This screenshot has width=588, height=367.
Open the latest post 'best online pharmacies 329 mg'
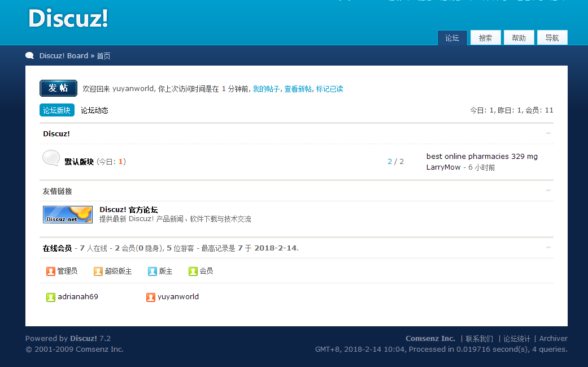[482, 157]
